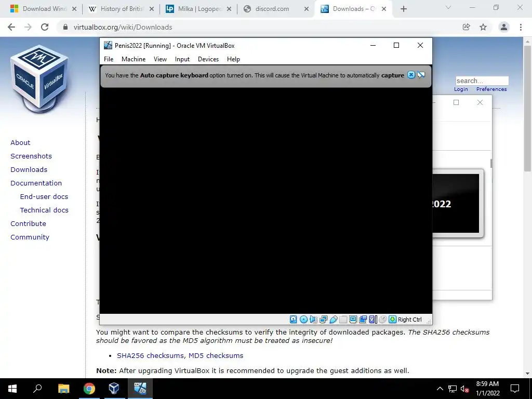
Task: Open the Chrome profile icon
Action: (x=504, y=27)
